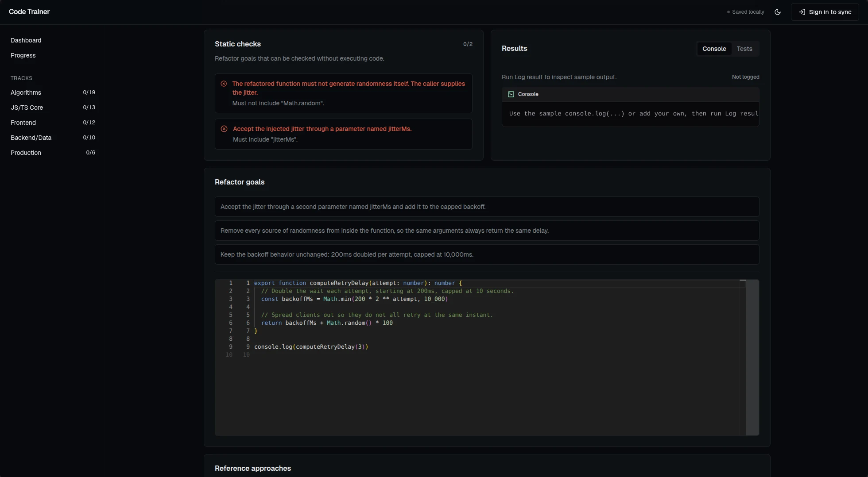Go to the Frontend track
The width and height of the screenshot is (868, 477).
(53, 123)
